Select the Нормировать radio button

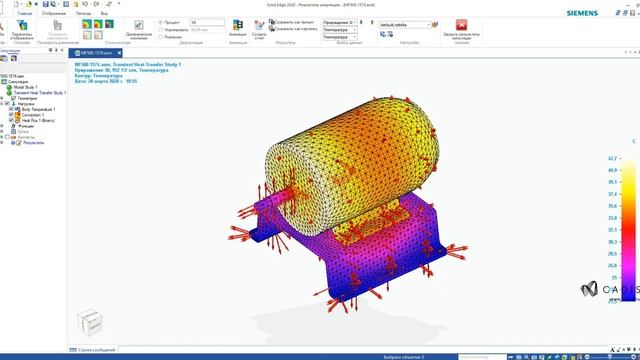tap(160, 30)
